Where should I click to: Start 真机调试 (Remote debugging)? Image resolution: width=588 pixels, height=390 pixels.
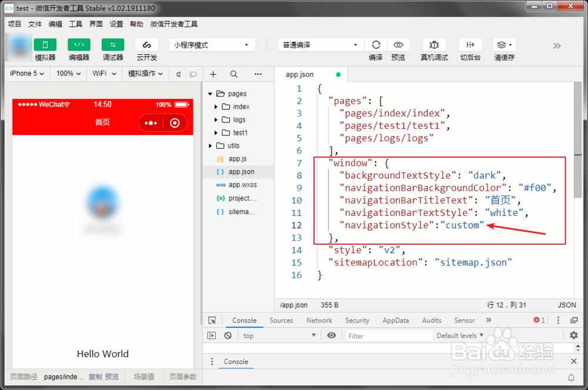434,45
